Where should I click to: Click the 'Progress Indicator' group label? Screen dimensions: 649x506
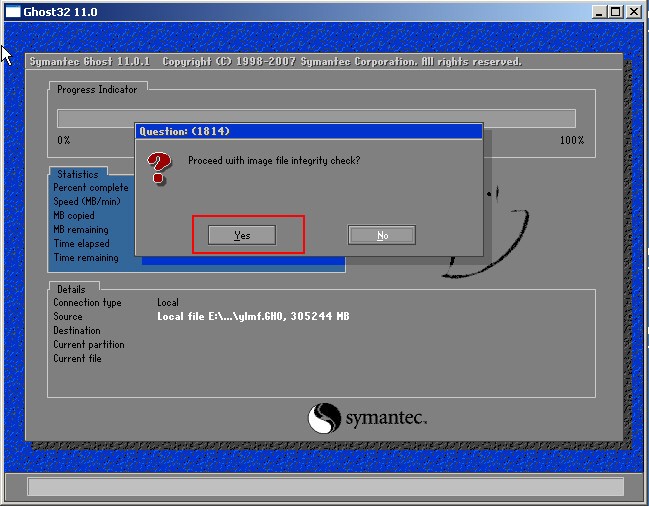coord(97,89)
